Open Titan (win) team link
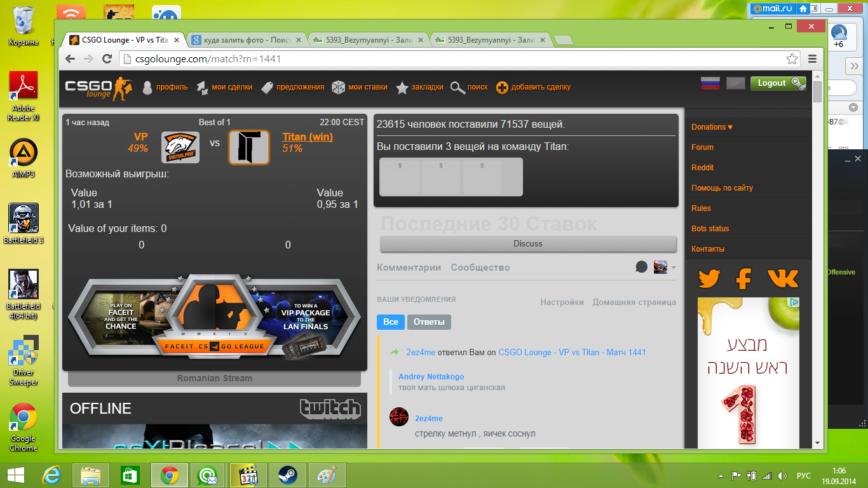Image resolution: width=868 pixels, height=488 pixels. click(x=308, y=137)
